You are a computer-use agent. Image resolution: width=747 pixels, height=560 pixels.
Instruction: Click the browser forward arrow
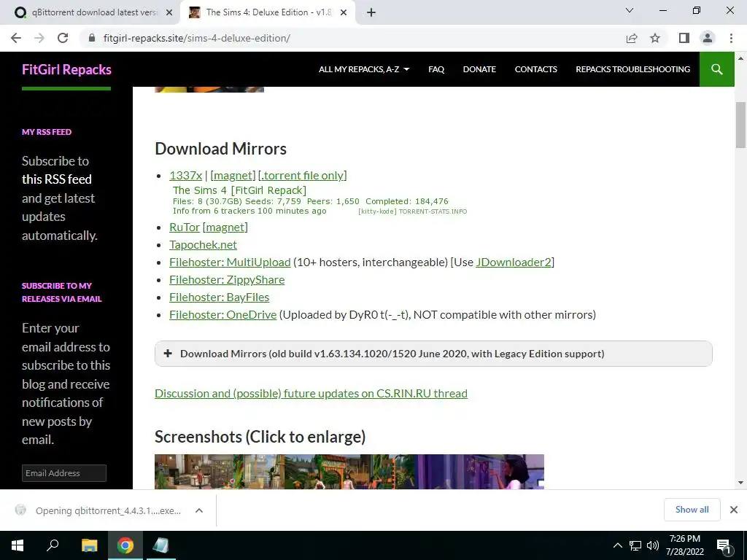pos(39,38)
